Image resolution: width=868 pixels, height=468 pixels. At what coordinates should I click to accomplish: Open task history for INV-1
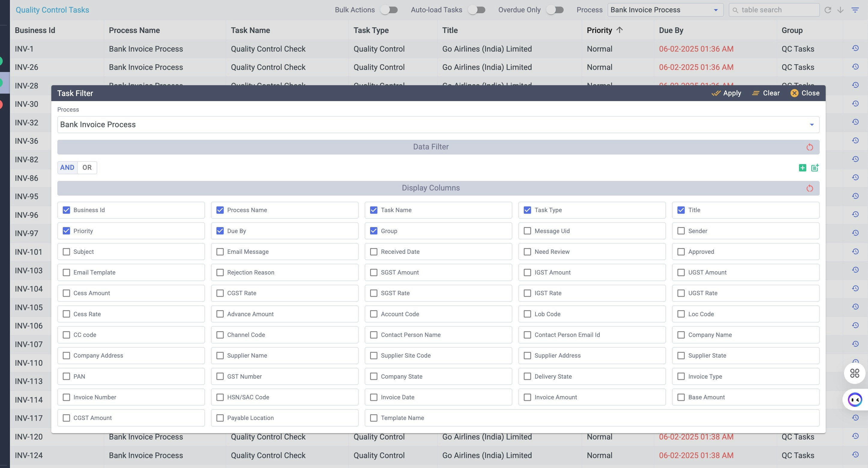pyautogui.click(x=855, y=49)
